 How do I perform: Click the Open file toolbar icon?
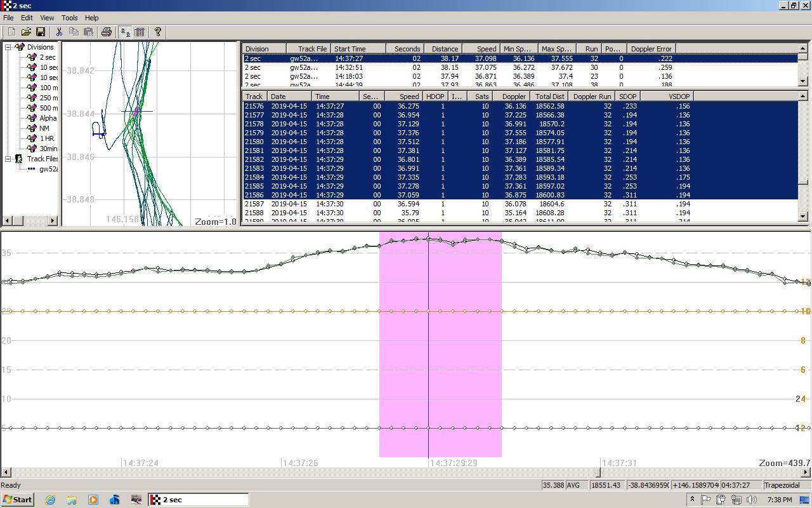tap(26, 32)
